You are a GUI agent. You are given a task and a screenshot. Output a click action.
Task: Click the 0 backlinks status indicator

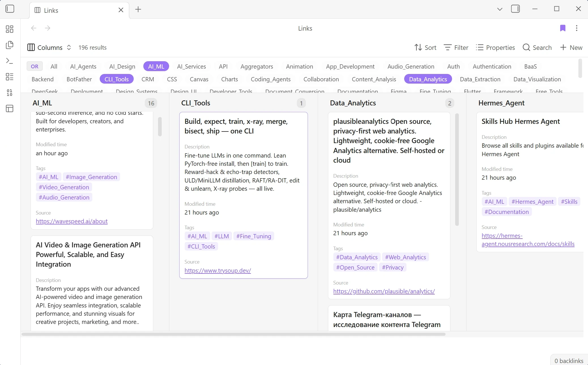click(569, 360)
